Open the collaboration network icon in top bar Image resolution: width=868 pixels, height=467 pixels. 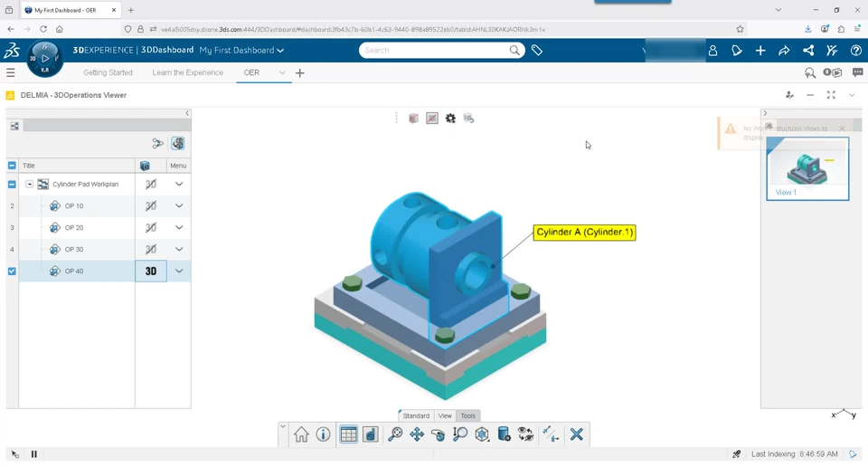pyautogui.click(x=808, y=51)
